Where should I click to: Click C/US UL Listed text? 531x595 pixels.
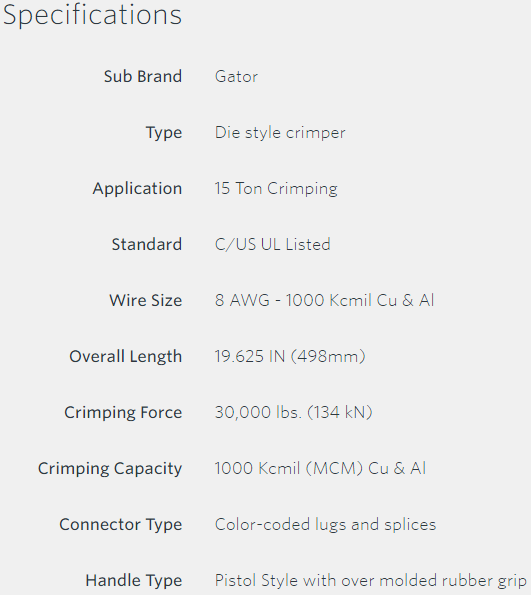[273, 244]
